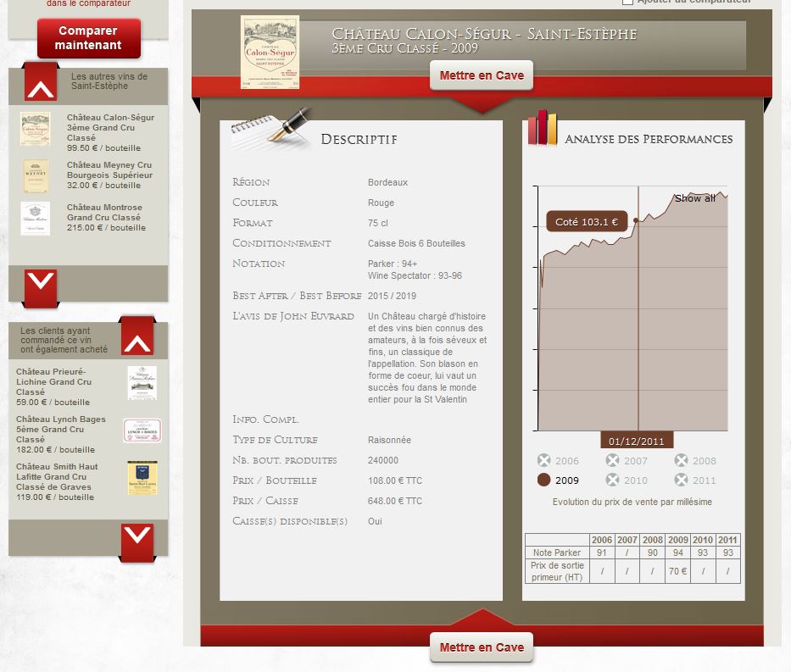Click the '2015 / 2019' best after/before value
This screenshot has width=791, height=672.
tap(392, 296)
